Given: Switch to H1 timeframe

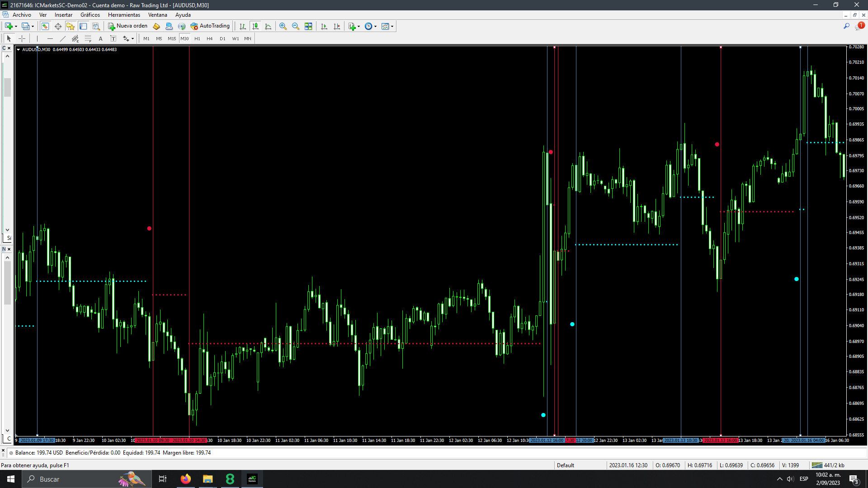Looking at the screenshot, I should 197,39.
